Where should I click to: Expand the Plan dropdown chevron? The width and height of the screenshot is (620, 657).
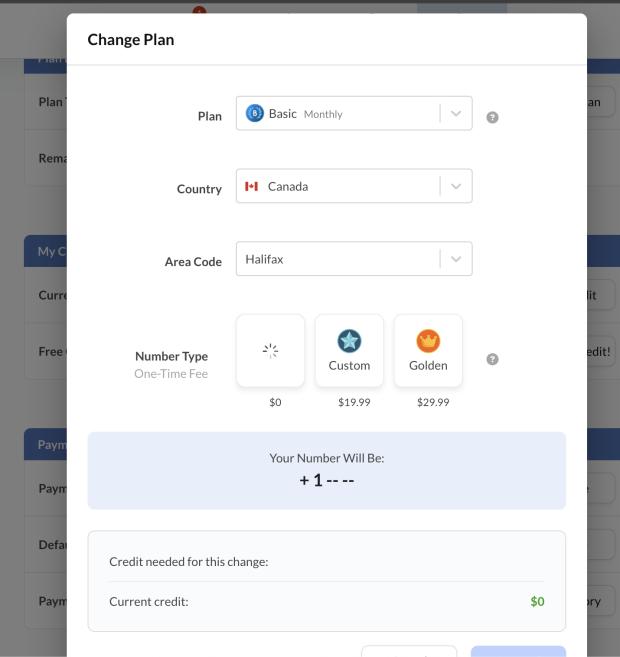[456, 114]
